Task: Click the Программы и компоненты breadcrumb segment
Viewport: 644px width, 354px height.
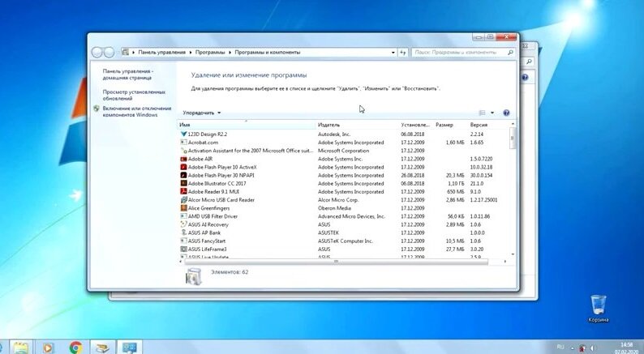Action: click(268, 53)
